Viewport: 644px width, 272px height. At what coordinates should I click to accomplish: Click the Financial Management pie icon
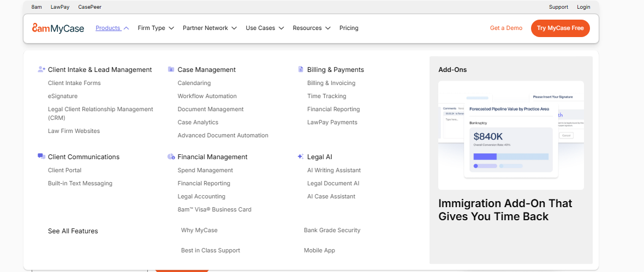[171, 157]
